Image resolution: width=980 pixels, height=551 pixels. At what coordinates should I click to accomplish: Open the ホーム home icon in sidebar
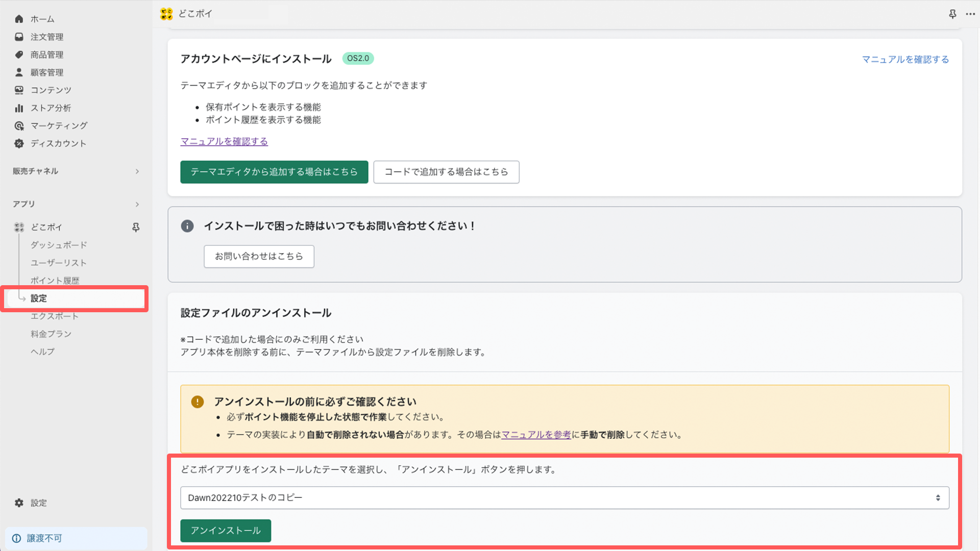click(x=19, y=19)
